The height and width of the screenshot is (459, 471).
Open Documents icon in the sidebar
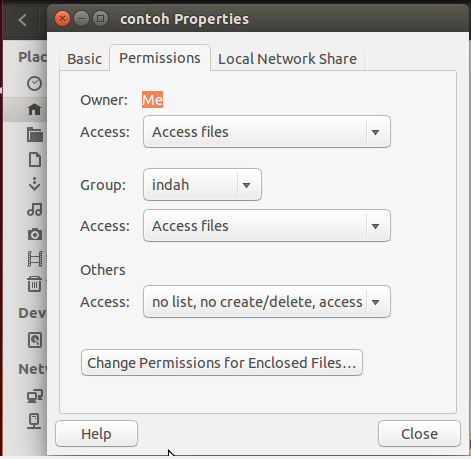[x=35, y=160]
